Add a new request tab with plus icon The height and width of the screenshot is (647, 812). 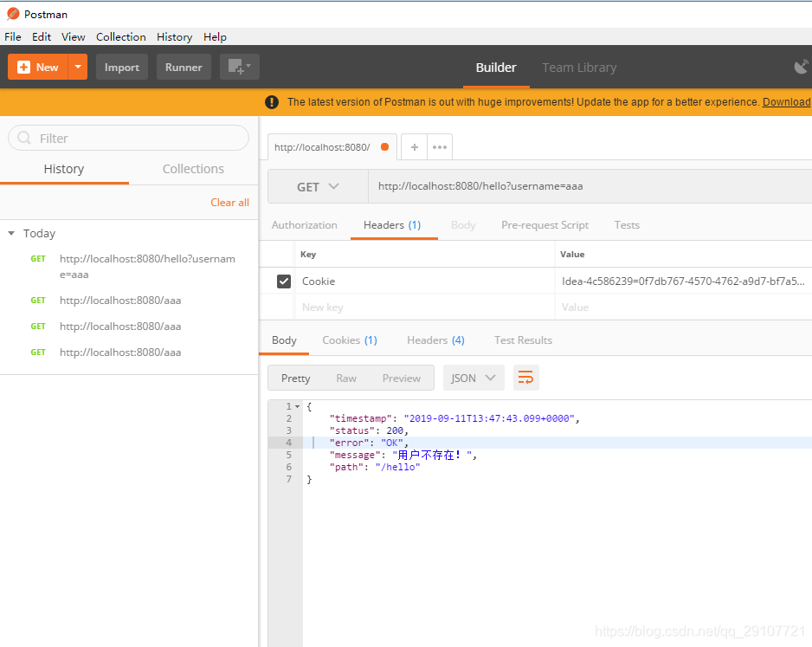(x=415, y=147)
